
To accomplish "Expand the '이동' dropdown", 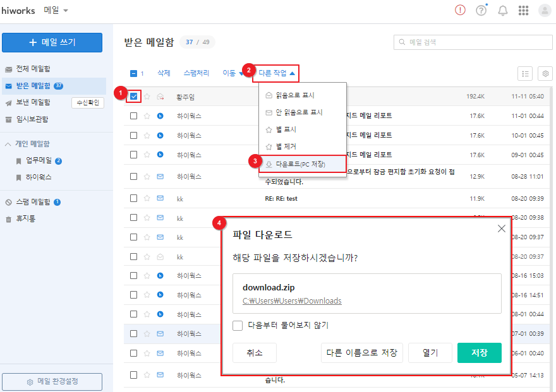I will click(x=233, y=73).
